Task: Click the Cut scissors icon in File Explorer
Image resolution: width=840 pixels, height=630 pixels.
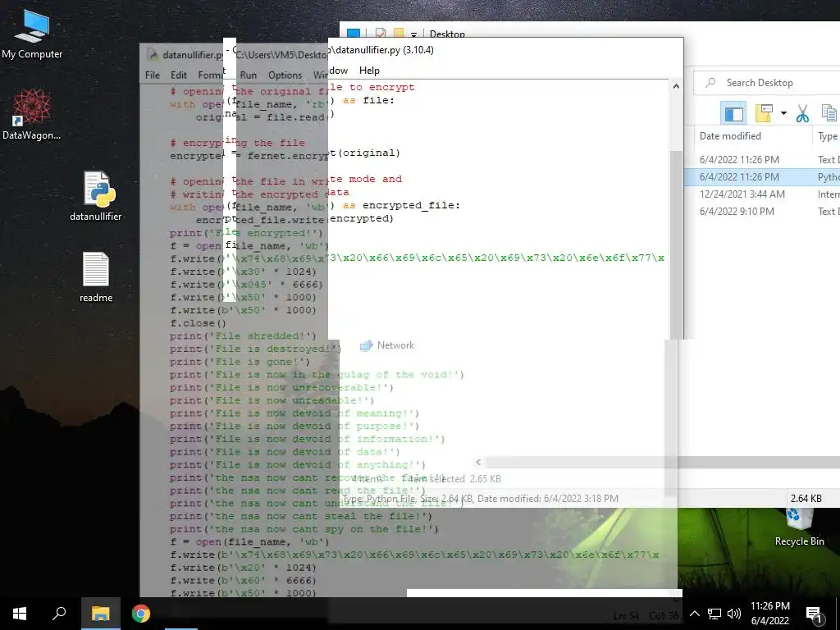Action: pyautogui.click(x=802, y=113)
